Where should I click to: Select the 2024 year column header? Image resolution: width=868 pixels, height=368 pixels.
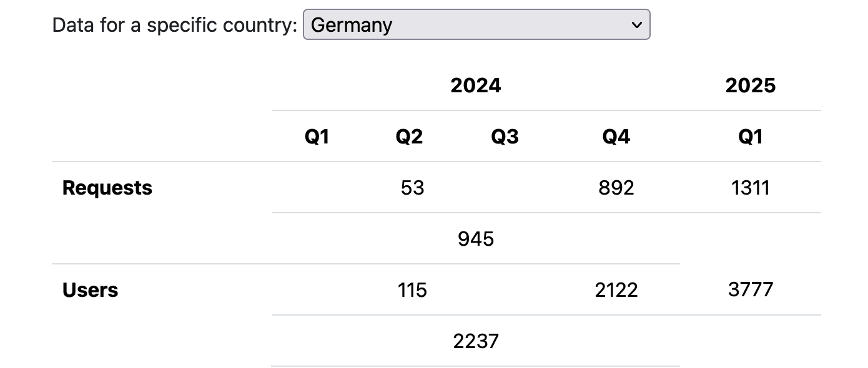tap(475, 85)
